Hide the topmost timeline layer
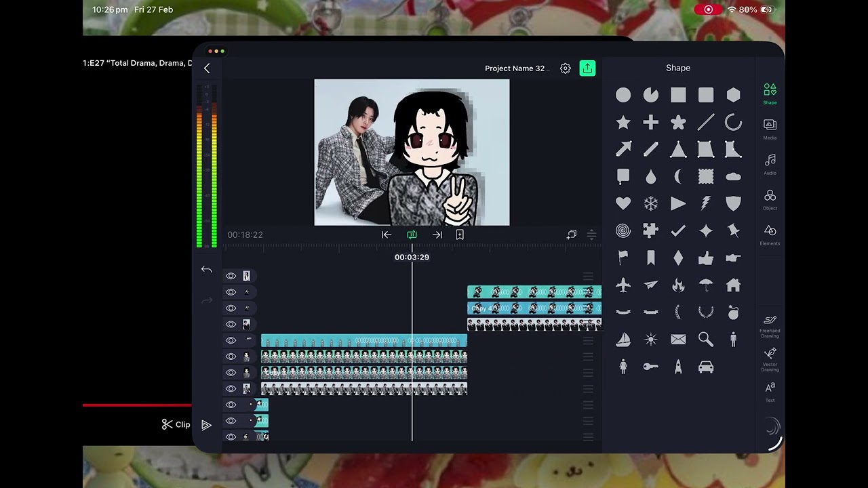Viewport: 868px width, 488px height. pos(231,276)
